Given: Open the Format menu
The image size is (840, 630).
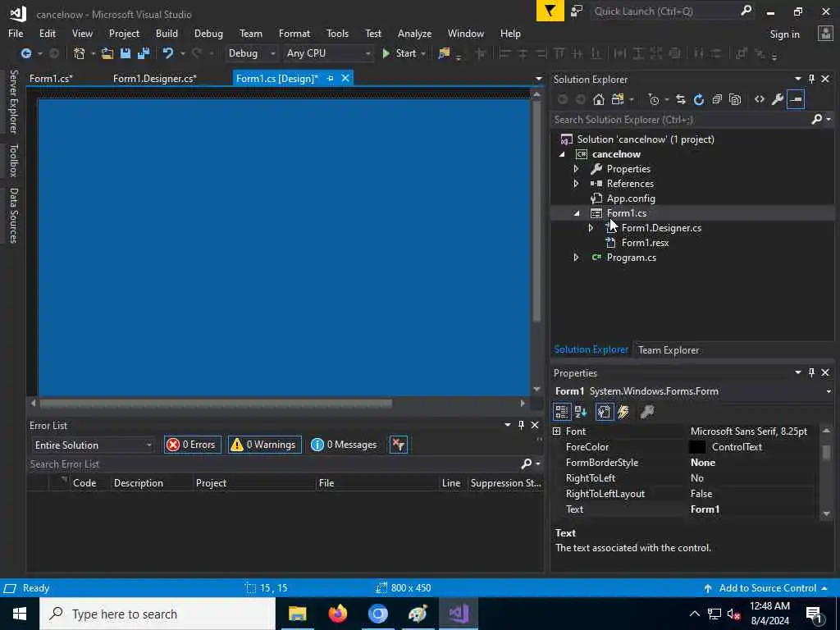Looking at the screenshot, I should click(294, 33).
